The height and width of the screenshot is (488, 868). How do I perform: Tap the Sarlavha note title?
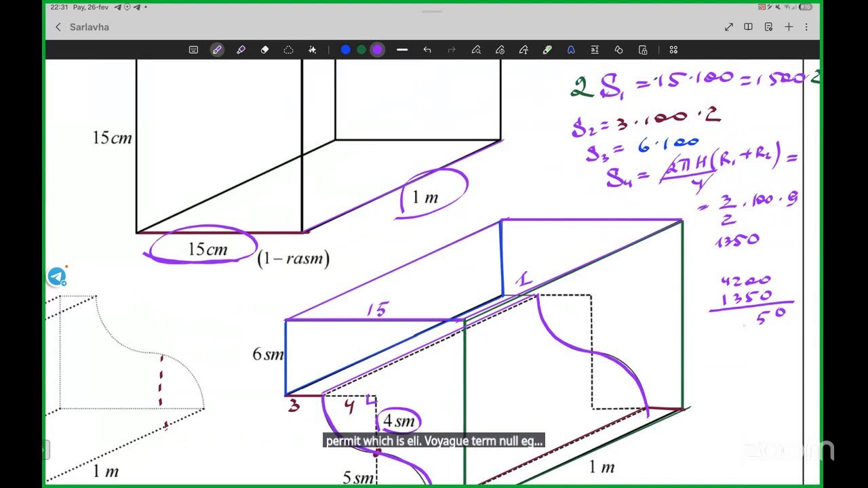tap(90, 27)
